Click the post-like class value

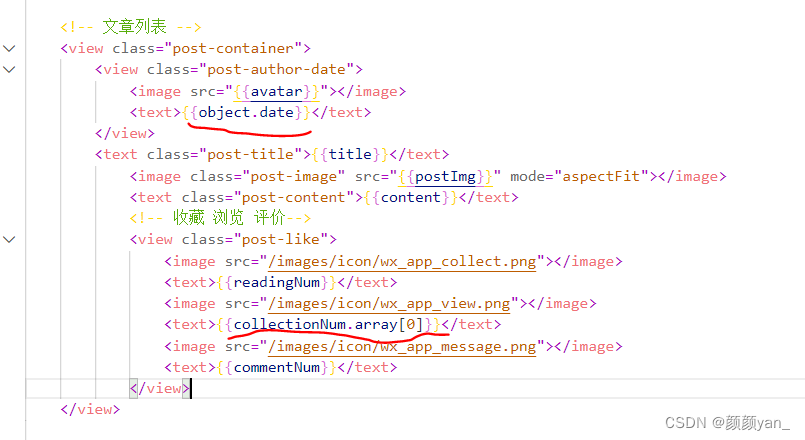point(281,240)
